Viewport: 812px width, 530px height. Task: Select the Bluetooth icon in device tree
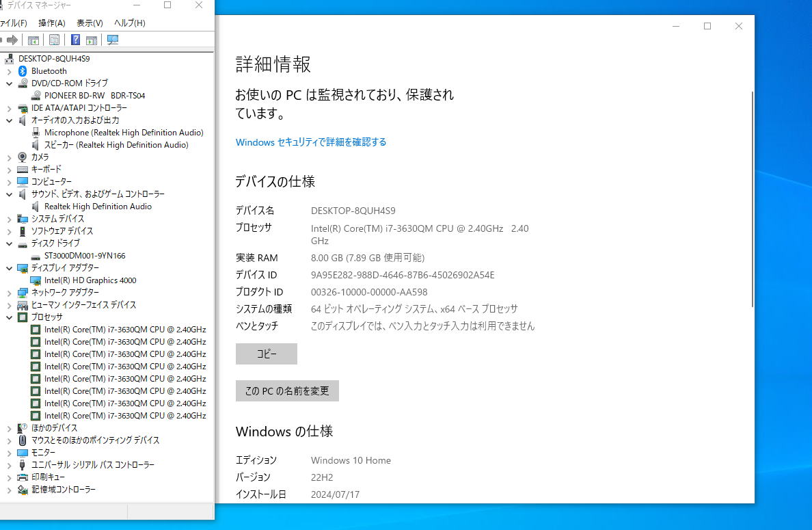[x=23, y=71]
